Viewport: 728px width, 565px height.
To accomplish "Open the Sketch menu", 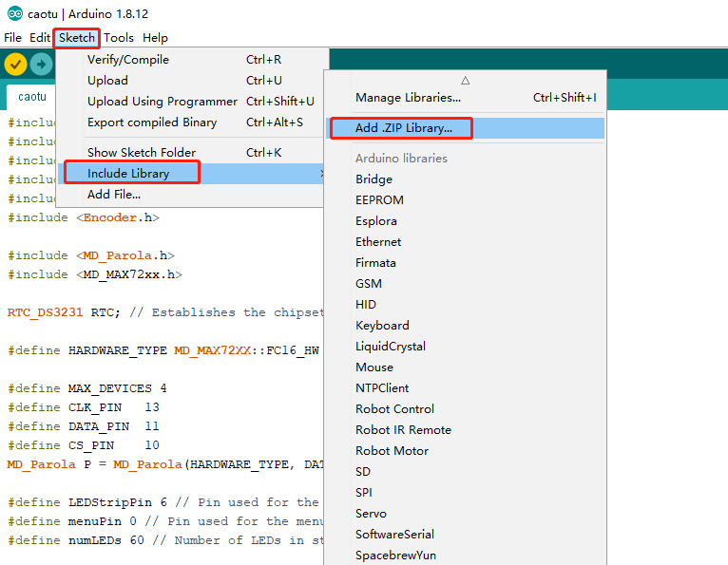I will click(77, 38).
